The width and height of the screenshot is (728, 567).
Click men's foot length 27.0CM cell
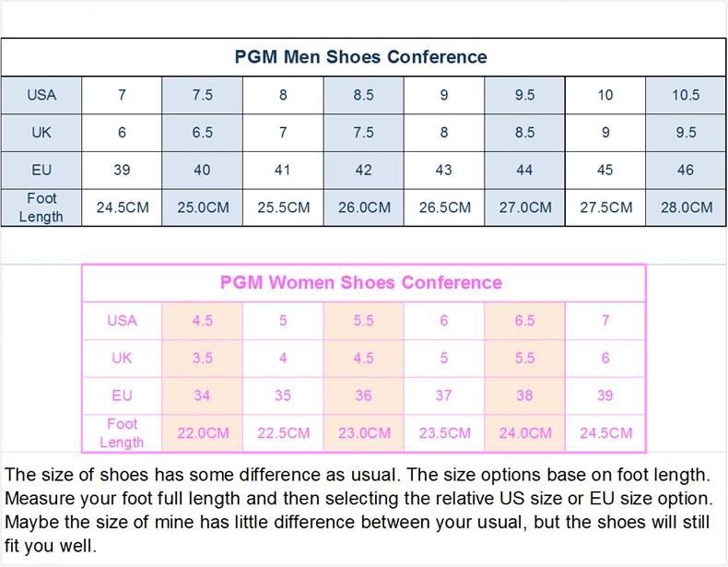click(524, 207)
